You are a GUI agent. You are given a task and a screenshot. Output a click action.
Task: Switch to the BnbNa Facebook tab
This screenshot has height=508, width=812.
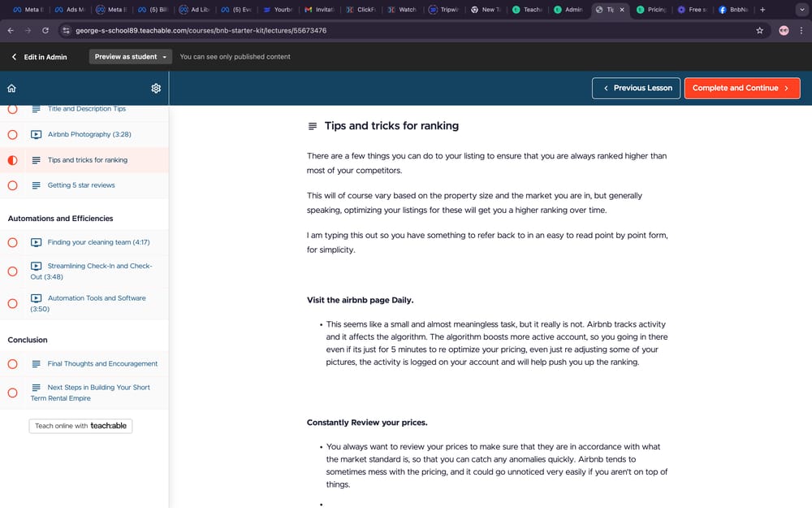(x=734, y=9)
